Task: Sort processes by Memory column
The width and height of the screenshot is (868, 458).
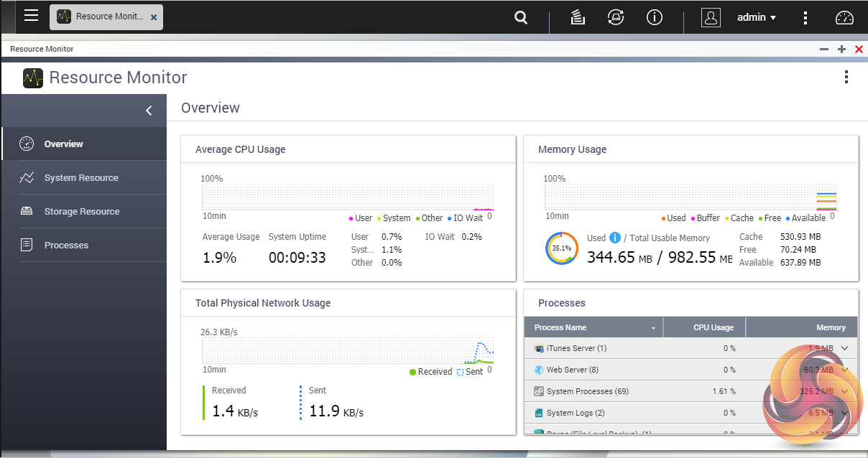Action: [x=830, y=327]
